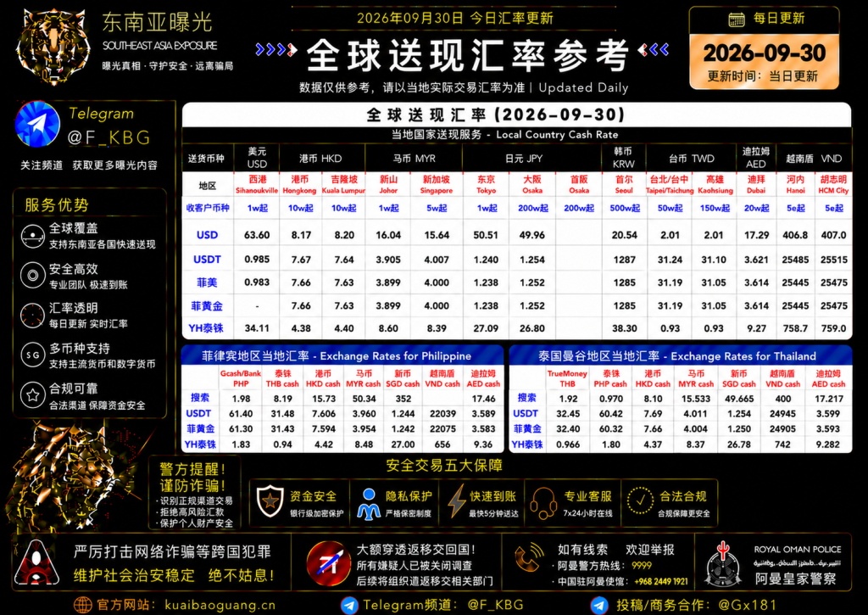Click the 16.04 Johor USD rate
This screenshot has width=868, height=615.
coord(388,235)
